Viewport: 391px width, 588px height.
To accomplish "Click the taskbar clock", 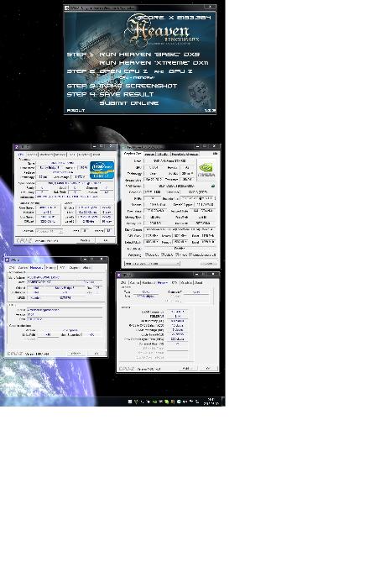I will (x=211, y=402).
